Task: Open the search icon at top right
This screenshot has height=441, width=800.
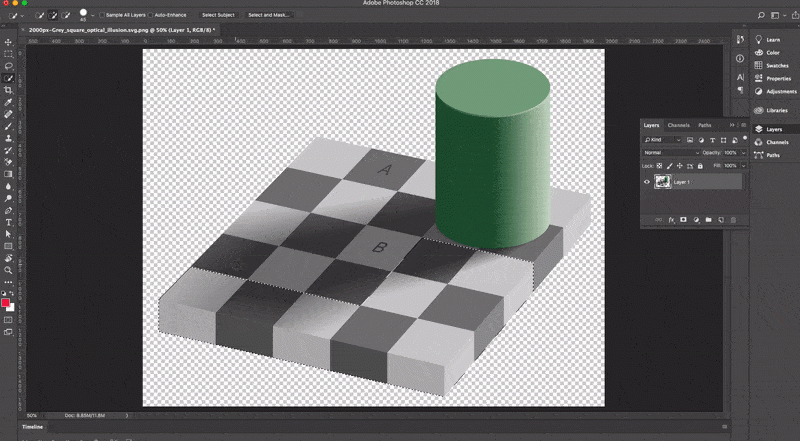Action: [x=763, y=15]
